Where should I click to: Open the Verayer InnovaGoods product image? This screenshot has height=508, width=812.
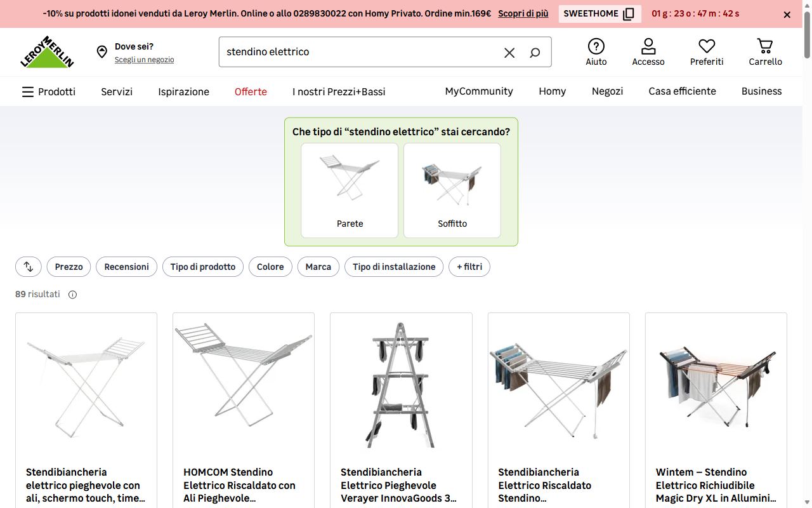401,384
